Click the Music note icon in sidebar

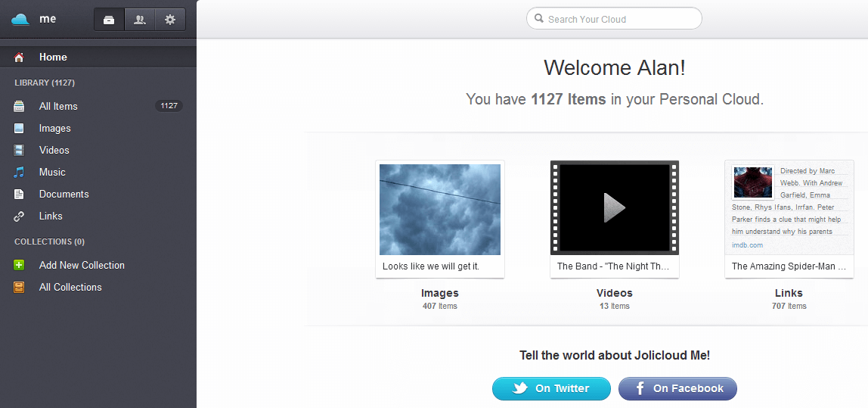point(20,173)
